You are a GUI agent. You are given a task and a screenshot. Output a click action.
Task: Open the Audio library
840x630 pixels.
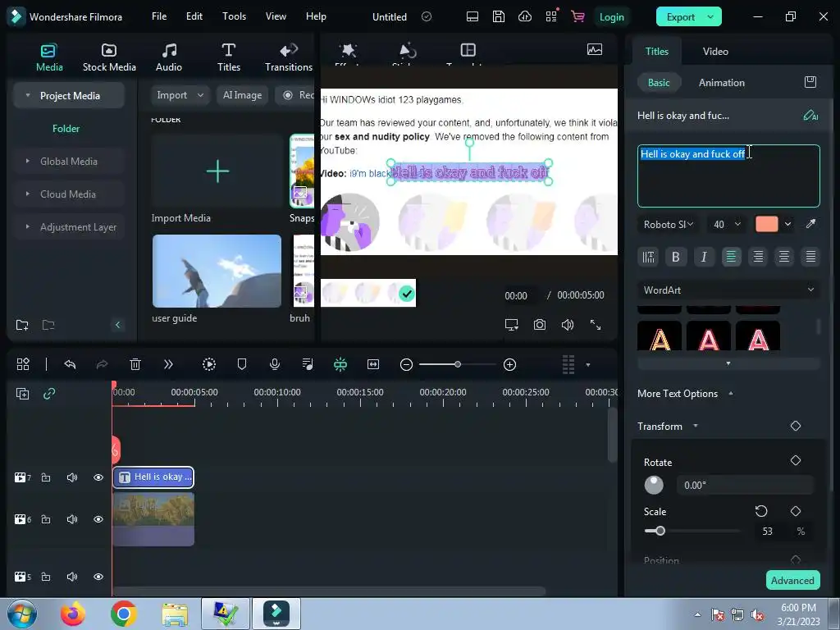pos(169,58)
